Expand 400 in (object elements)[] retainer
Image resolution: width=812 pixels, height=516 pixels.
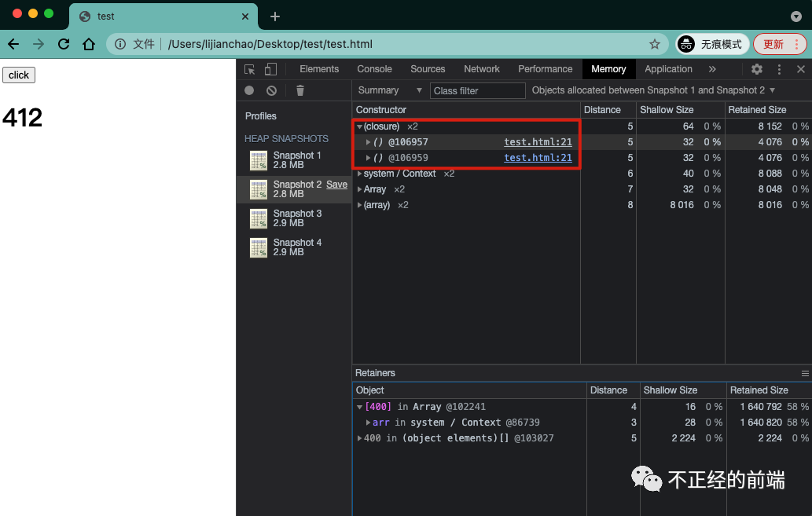tap(359, 437)
